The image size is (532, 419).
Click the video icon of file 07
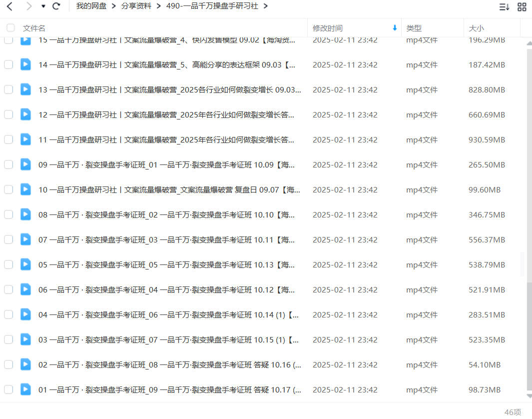25,239
